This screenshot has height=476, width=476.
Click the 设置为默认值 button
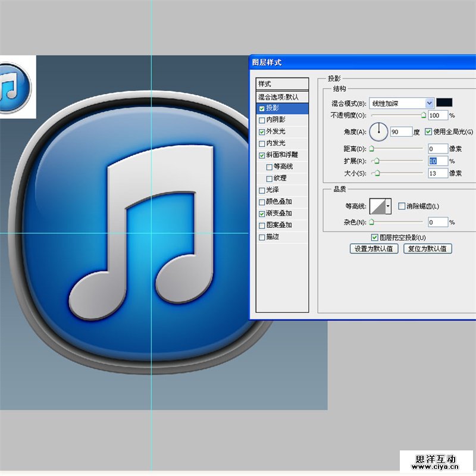(374, 249)
